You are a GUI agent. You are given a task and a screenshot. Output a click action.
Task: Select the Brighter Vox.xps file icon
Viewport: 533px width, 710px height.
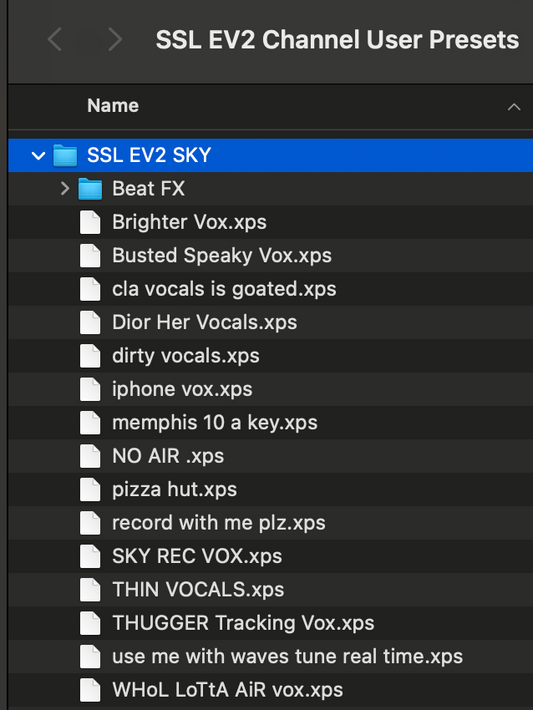[x=90, y=222]
